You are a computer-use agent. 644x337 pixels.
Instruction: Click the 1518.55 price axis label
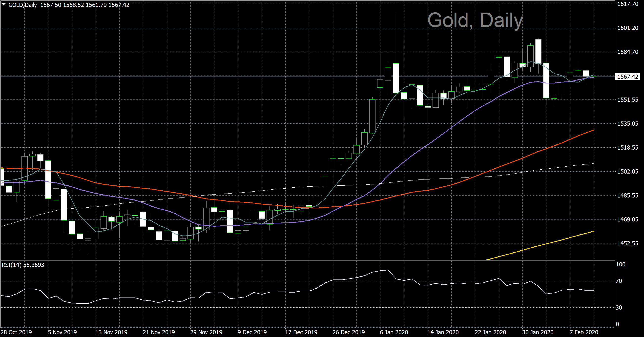628,148
